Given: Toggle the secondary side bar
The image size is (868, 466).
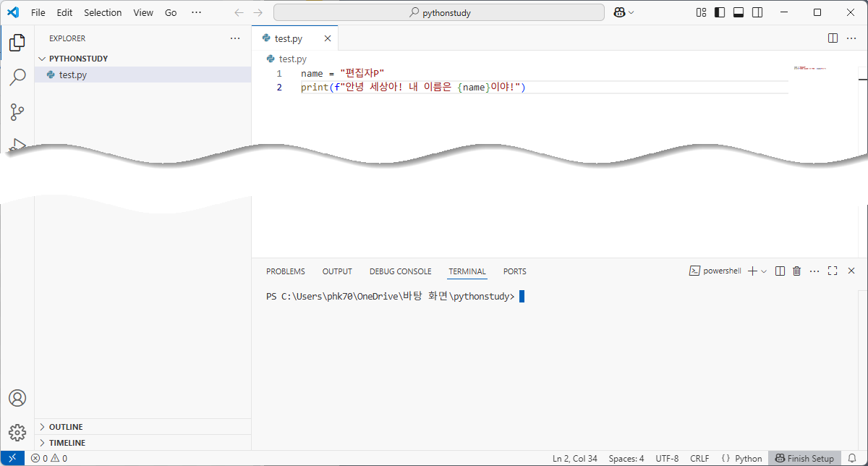Looking at the screenshot, I should click(x=757, y=12).
